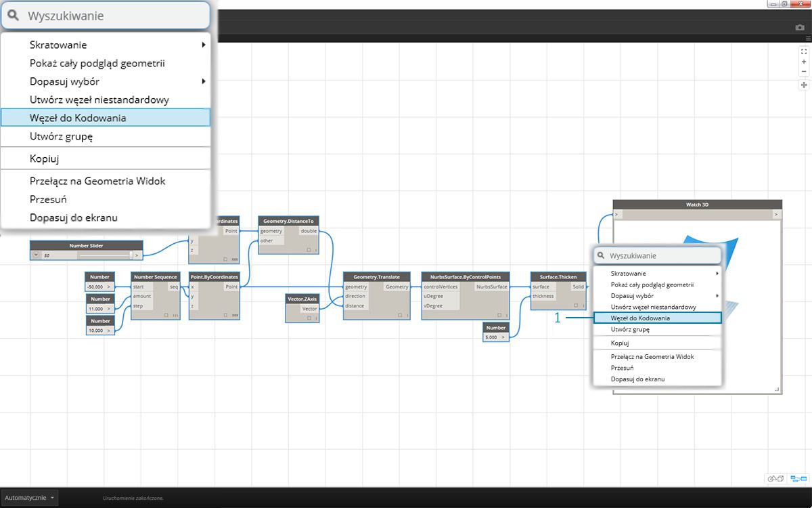Image resolution: width=812 pixels, height=508 pixels.
Task: Open the Automatycznie run mode dropdown
Action: tap(30, 497)
